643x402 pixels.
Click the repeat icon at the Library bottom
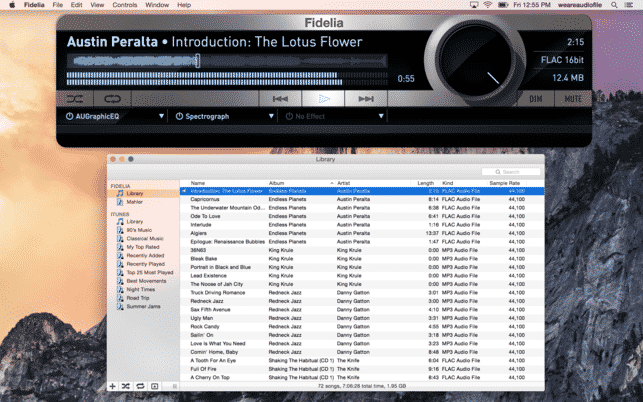(x=140, y=385)
